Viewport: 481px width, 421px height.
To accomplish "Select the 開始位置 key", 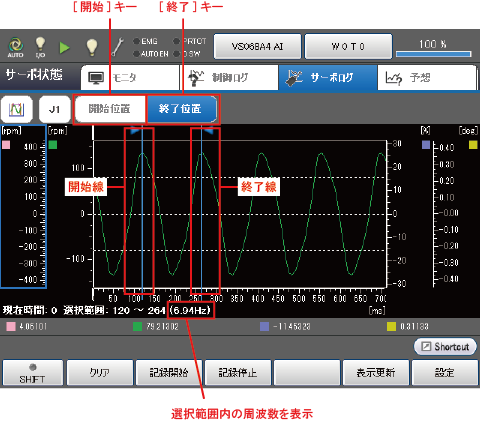I will pyautogui.click(x=110, y=109).
